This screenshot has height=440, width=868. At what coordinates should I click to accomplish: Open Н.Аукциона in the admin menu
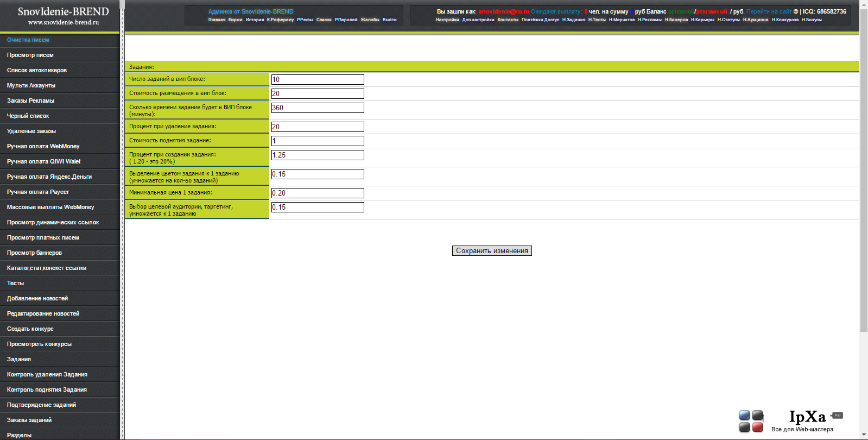(x=756, y=20)
